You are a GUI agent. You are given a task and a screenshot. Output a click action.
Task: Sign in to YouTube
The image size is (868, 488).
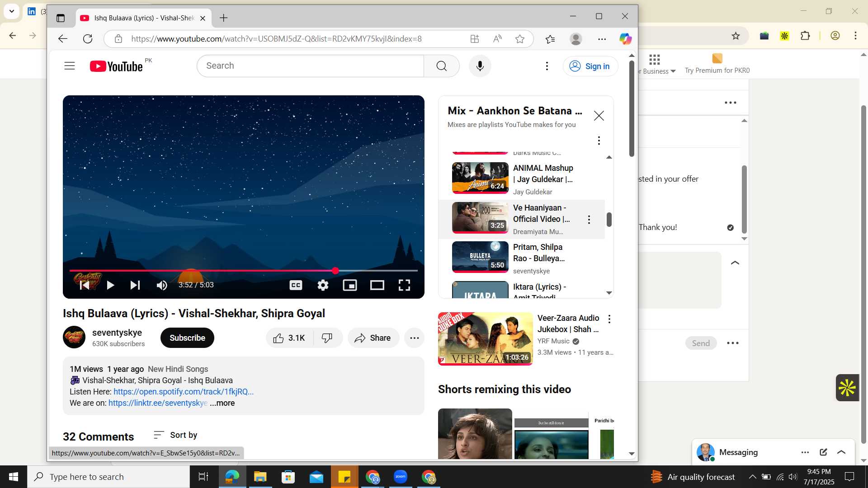[x=590, y=66]
